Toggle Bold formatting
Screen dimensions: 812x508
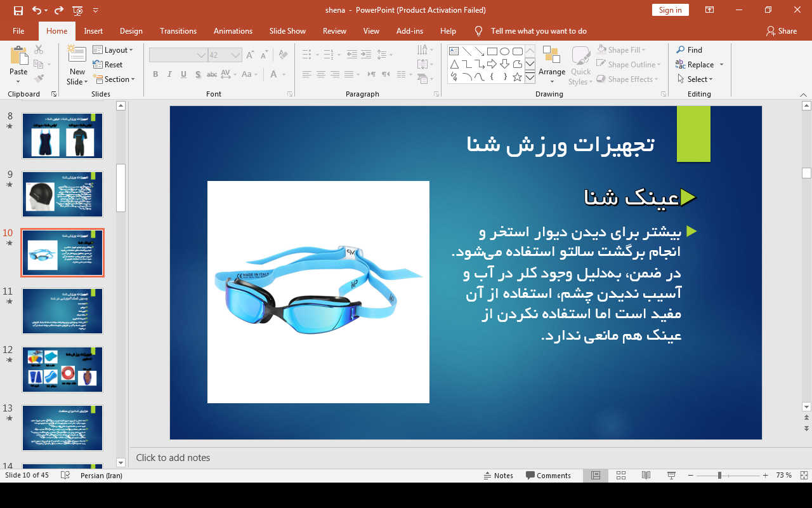pos(155,74)
